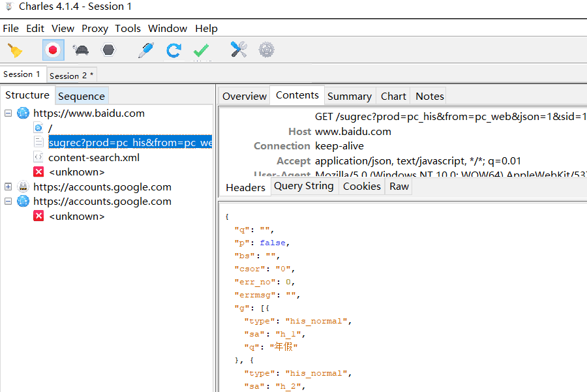Open the Overview tab

click(245, 97)
